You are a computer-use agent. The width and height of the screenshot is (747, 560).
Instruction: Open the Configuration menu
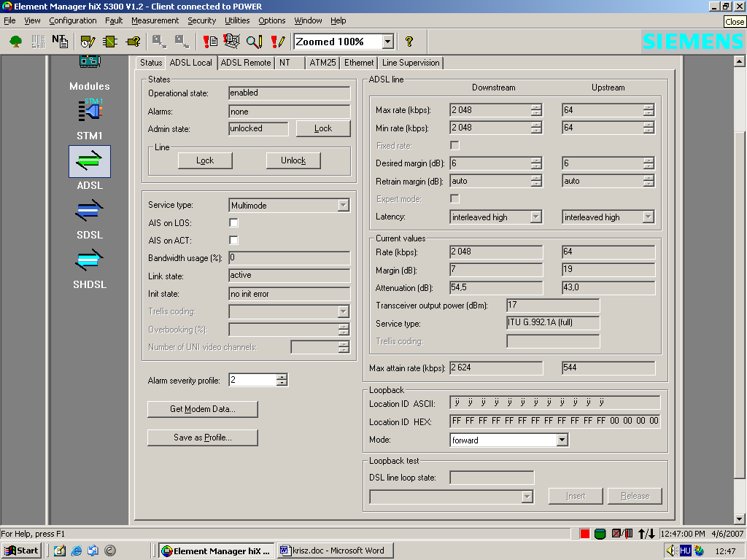73,20
